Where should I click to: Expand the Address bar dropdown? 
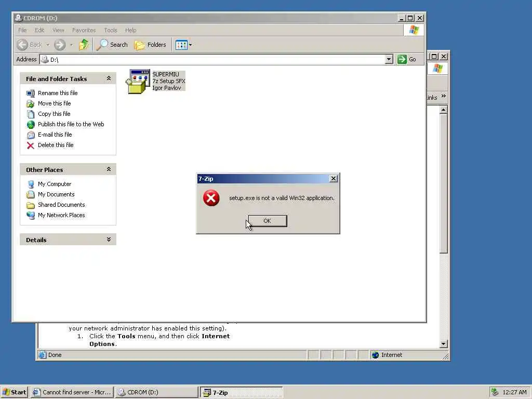pos(389,59)
